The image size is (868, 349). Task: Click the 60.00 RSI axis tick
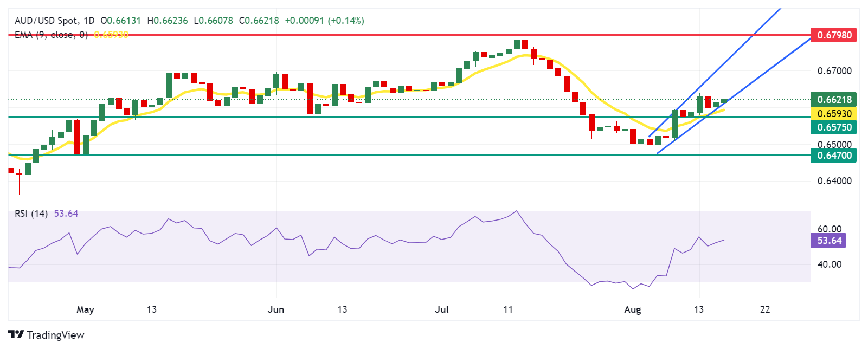[829, 229]
